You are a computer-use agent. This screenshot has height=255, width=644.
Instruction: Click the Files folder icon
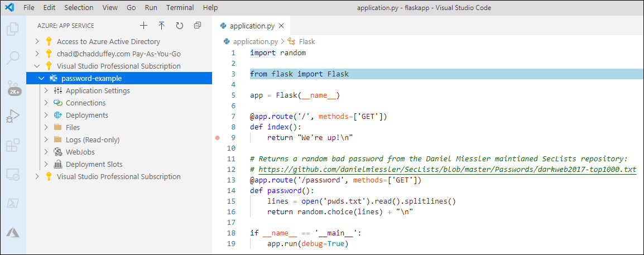tap(58, 127)
